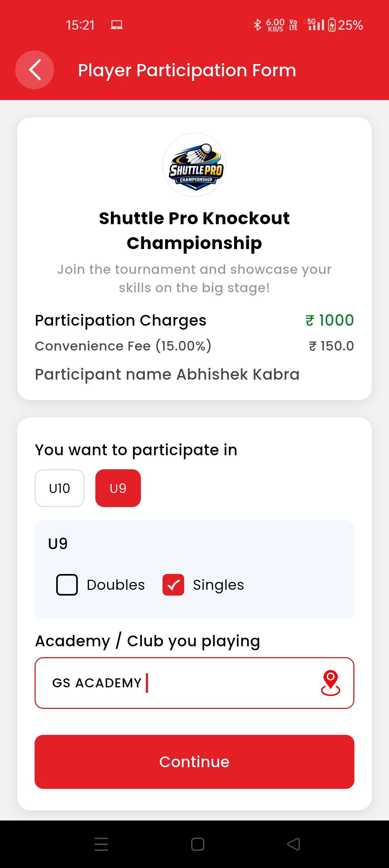The height and width of the screenshot is (868, 389).
Task: Select the U10 category
Action: (x=59, y=488)
